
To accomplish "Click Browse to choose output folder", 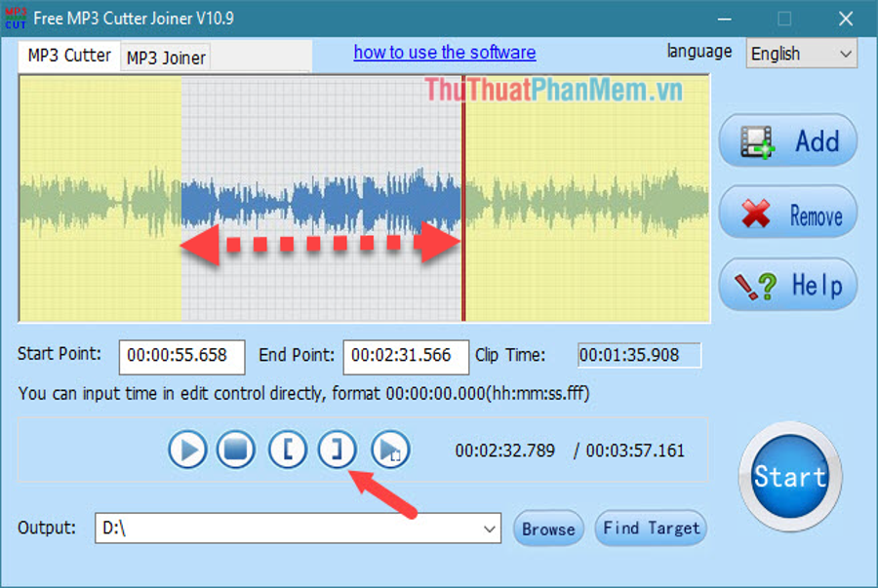I will coord(547,529).
